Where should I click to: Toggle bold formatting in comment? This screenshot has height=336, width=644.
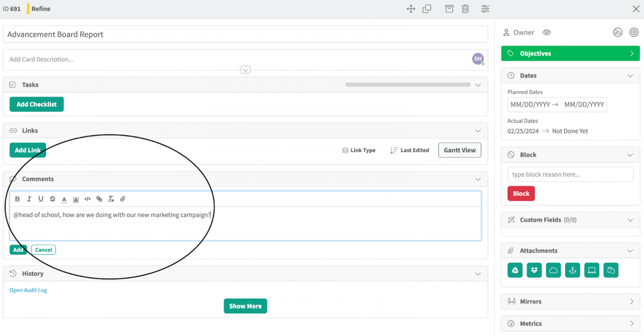(17, 199)
